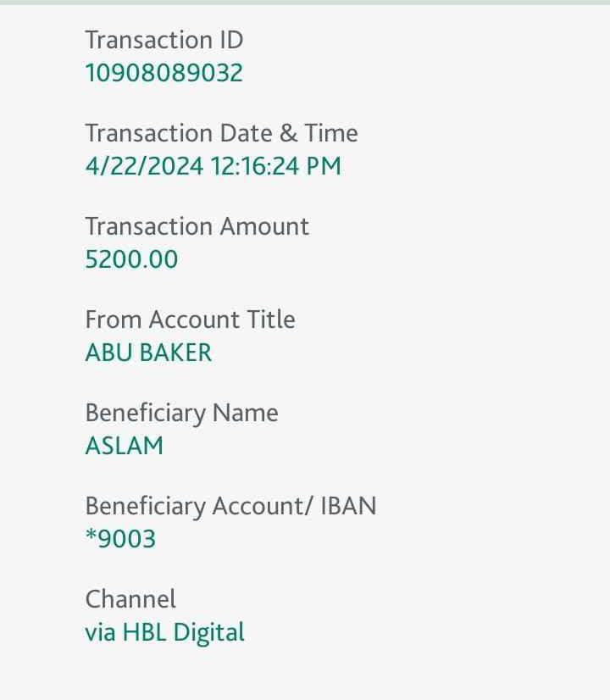Click the word Digital in channel value
Viewport: 610px width, 700px height.
click(208, 632)
